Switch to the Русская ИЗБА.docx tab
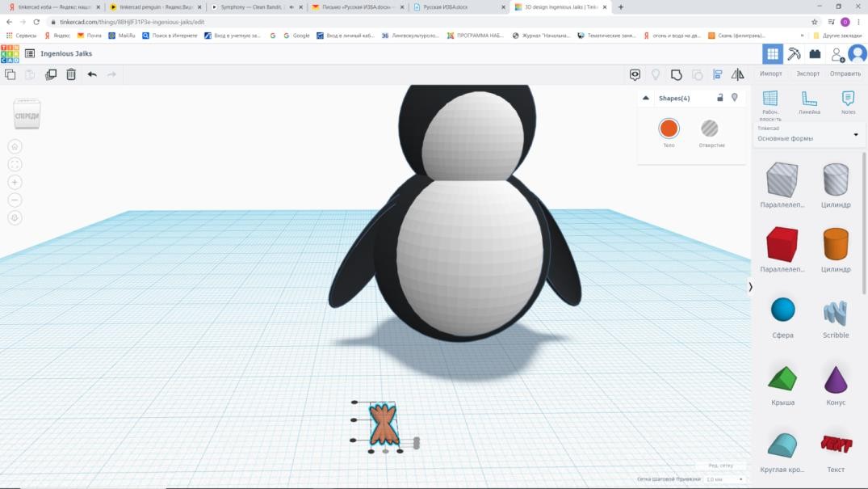The width and height of the screenshot is (868, 489). click(x=459, y=7)
